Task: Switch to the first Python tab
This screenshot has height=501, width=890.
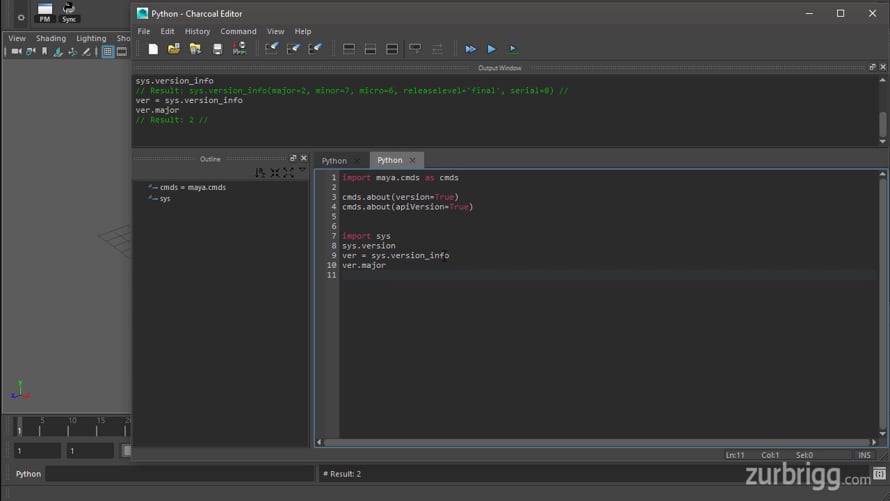Action: click(334, 161)
